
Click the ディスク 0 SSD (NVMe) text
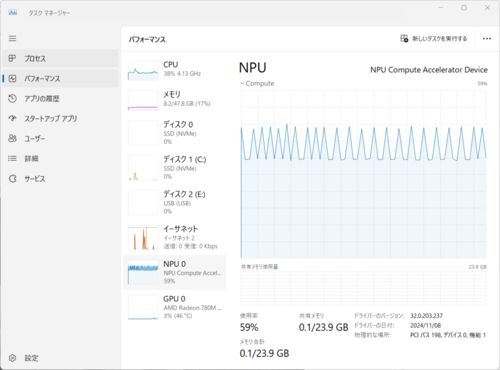click(x=180, y=133)
